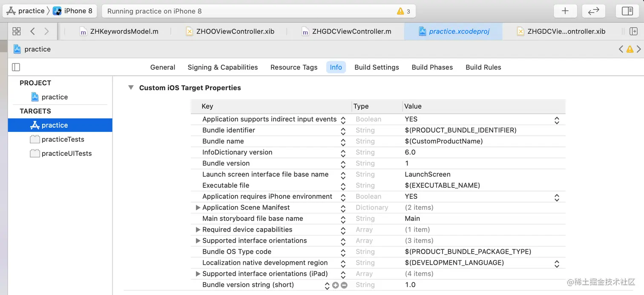Expand the Supported interface orientations (iPad) row
Screen dimensions: 644x295
(198, 274)
